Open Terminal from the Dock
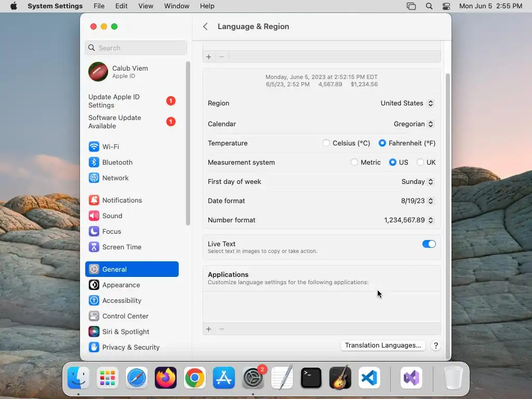Screen dimensions: 532x399 coord(311,378)
